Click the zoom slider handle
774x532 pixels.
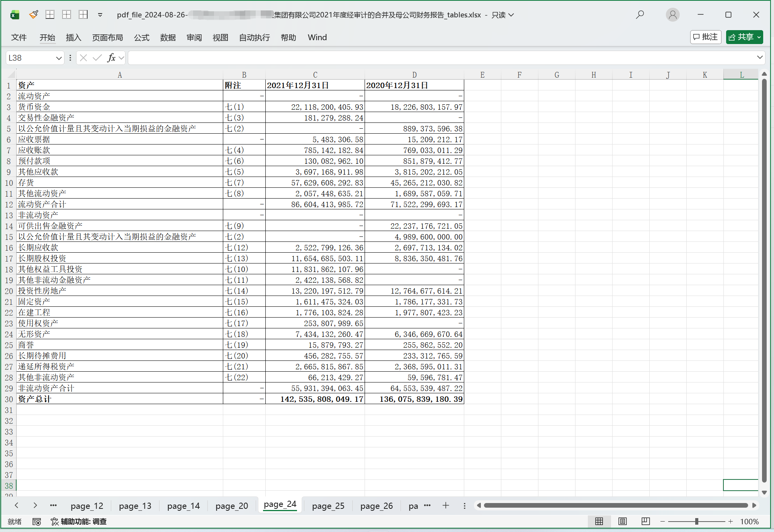click(696, 522)
